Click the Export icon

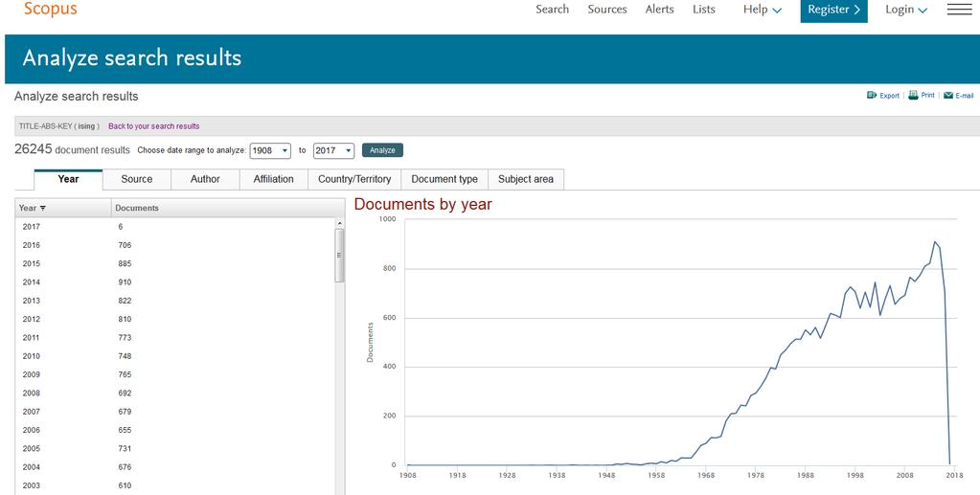(x=872, y=95)
